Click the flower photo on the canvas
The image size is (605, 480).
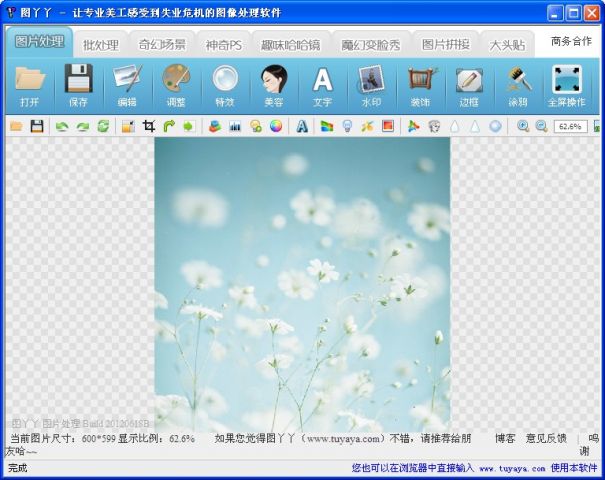tap(301, 285)
